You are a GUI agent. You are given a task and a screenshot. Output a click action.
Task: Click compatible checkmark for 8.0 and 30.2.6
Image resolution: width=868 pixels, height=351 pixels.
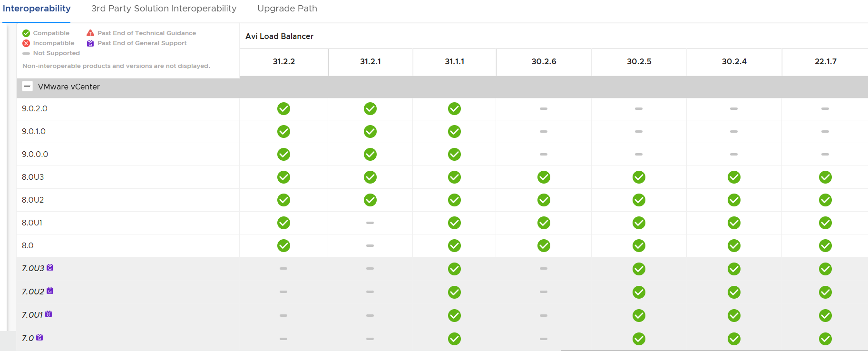[544, 246]
